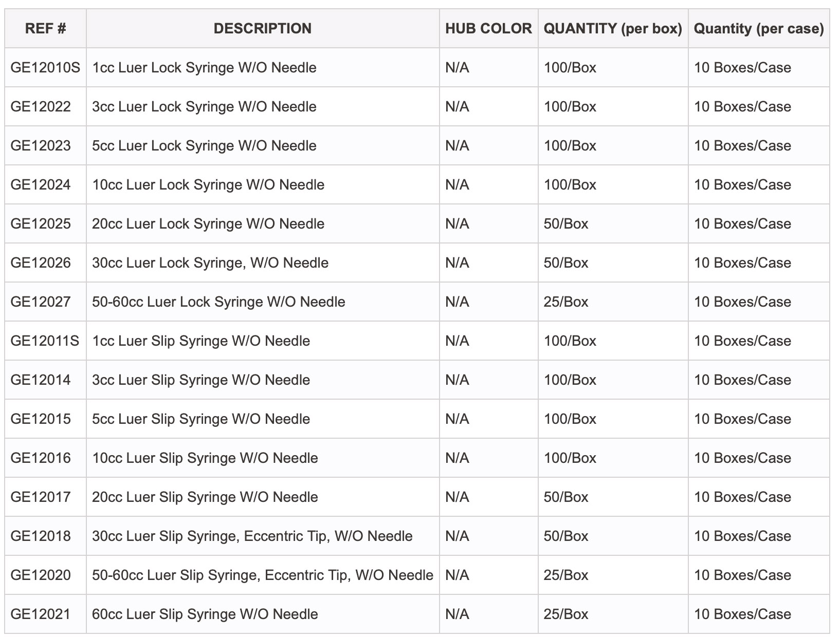The width and height of the screenshot is (840, 637).
Task: Click the QUANTITY (per box) header
Action: click(613, 28)
